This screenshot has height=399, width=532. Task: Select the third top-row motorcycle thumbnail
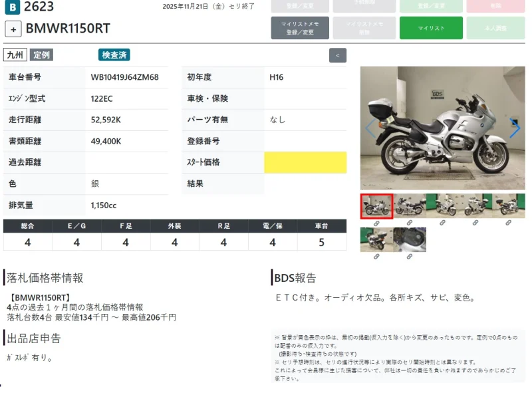tap(442, 205)
